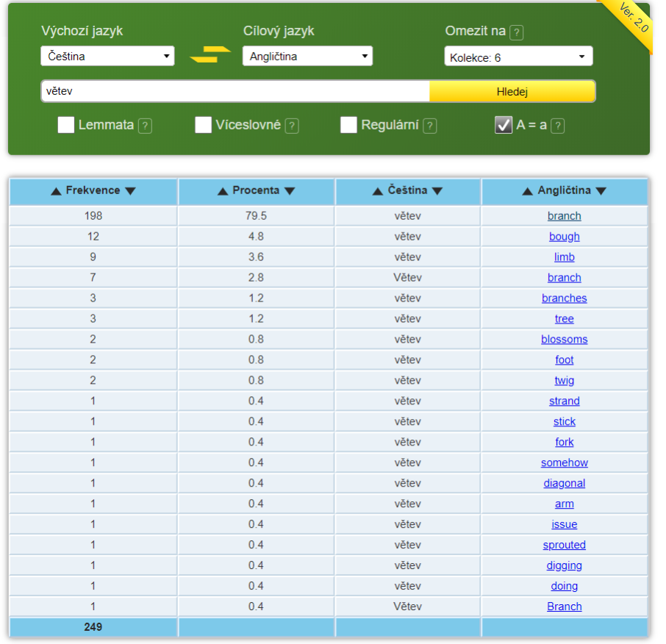Click the search field containing větev
Viewport: 666px width, 644px height.
[x=235, y=92]
